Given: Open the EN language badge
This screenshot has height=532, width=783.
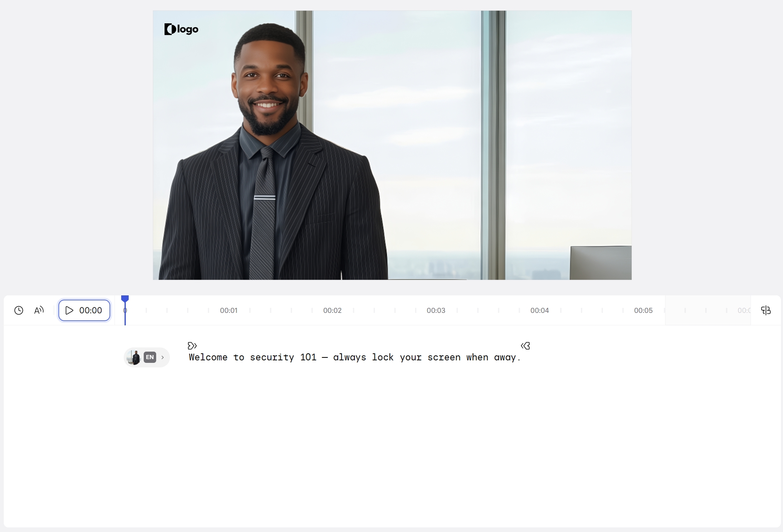Looking at the screenshot, I should 150,357.
